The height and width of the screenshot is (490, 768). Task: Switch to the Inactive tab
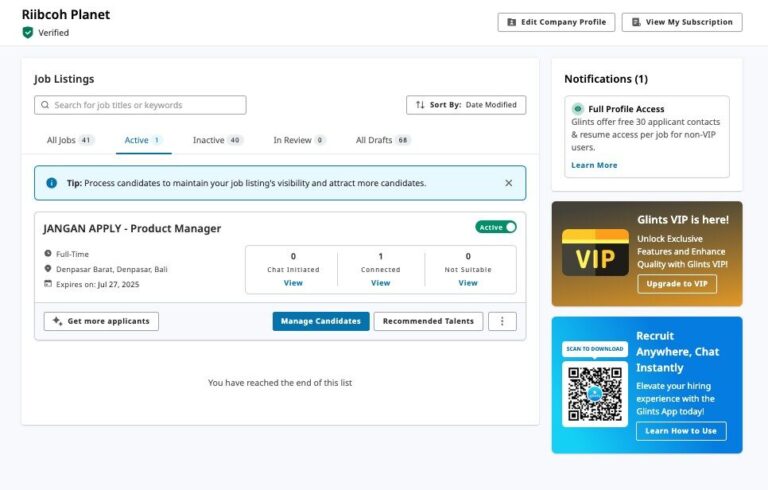click(x=217, y=140)
